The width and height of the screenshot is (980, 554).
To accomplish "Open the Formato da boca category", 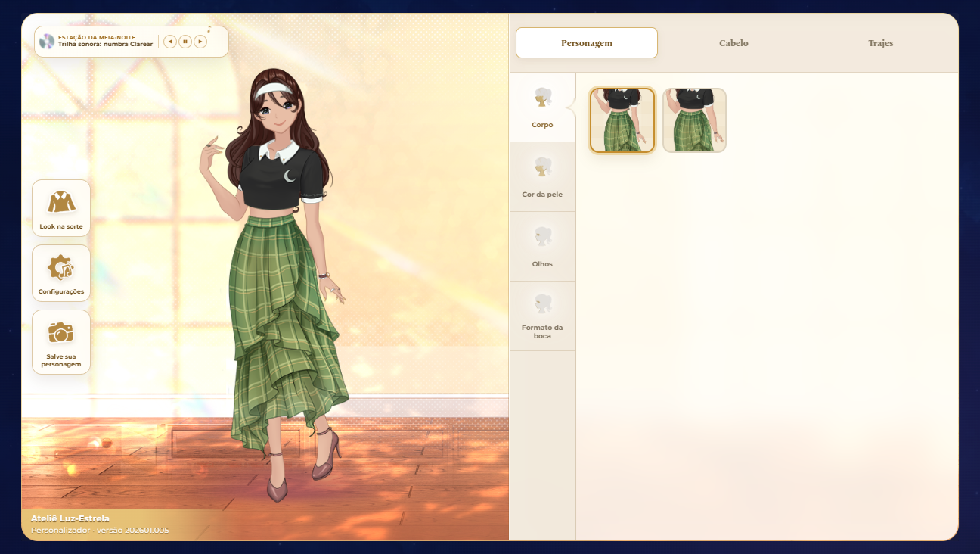I will 542,316.
